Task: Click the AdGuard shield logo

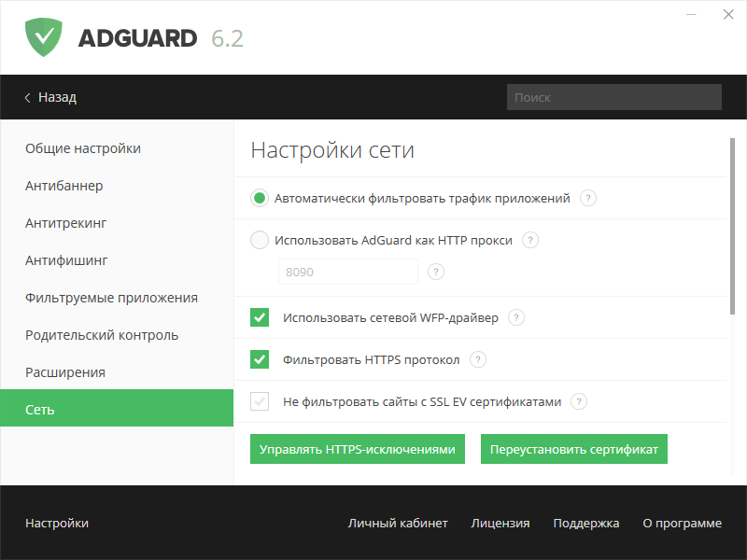Action: pyautogui.click(x=43, y=37)
